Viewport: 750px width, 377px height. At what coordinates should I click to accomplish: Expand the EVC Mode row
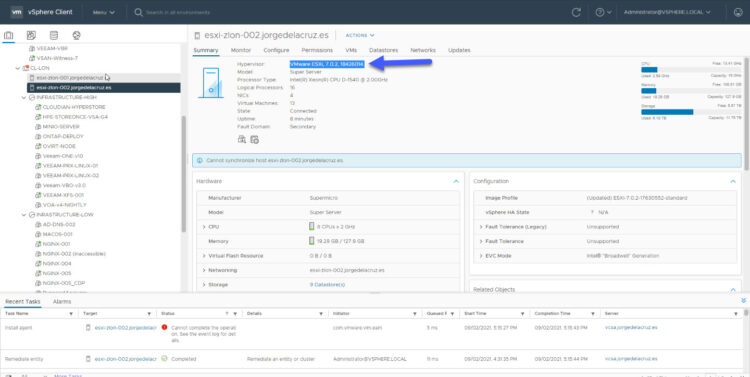481,256
